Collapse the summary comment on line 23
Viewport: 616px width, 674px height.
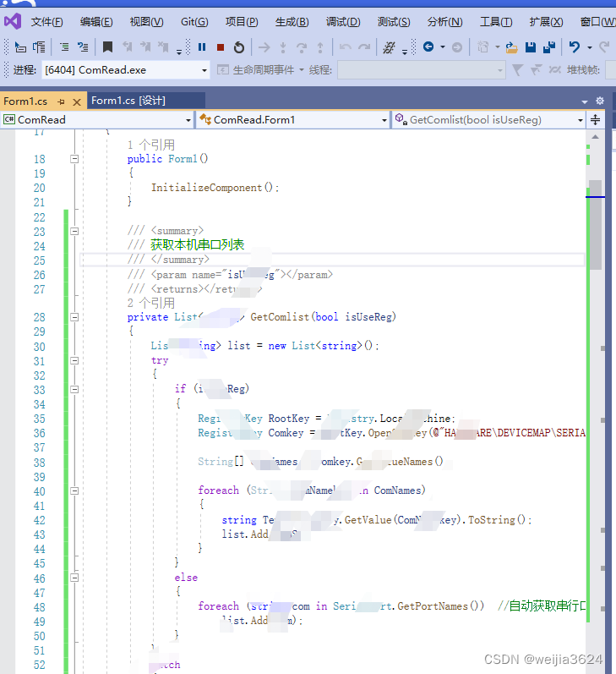tap(74, 231)
